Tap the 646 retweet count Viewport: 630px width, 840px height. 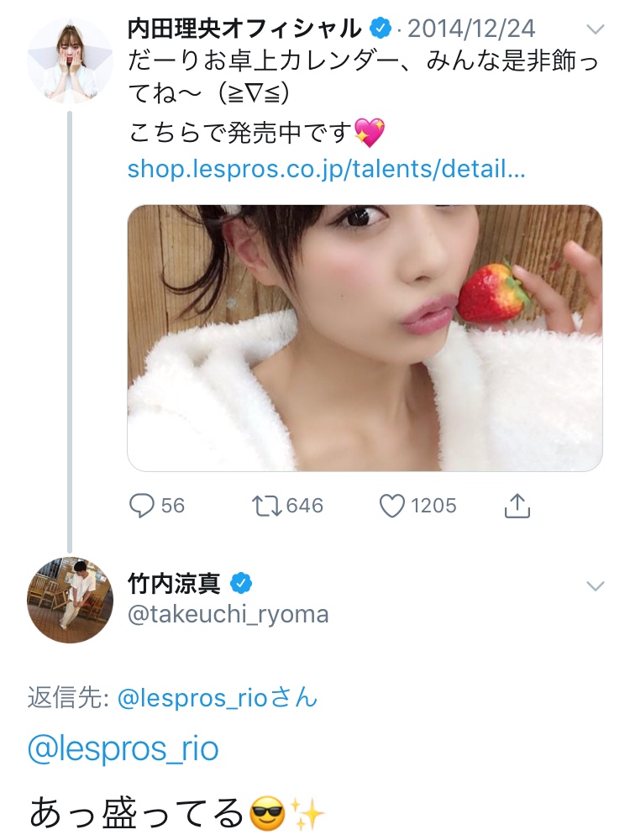[x=304, y=506]
